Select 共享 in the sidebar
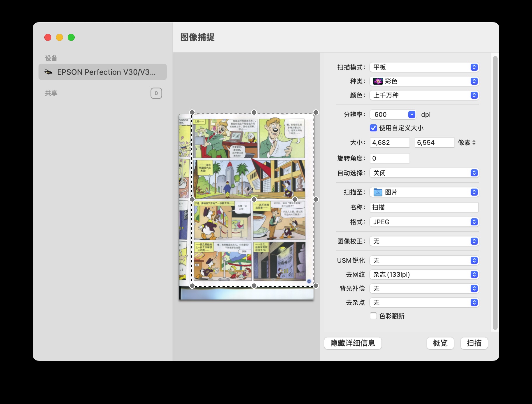The height and width of the screenshot is (404, 532). tap(51, 93)
